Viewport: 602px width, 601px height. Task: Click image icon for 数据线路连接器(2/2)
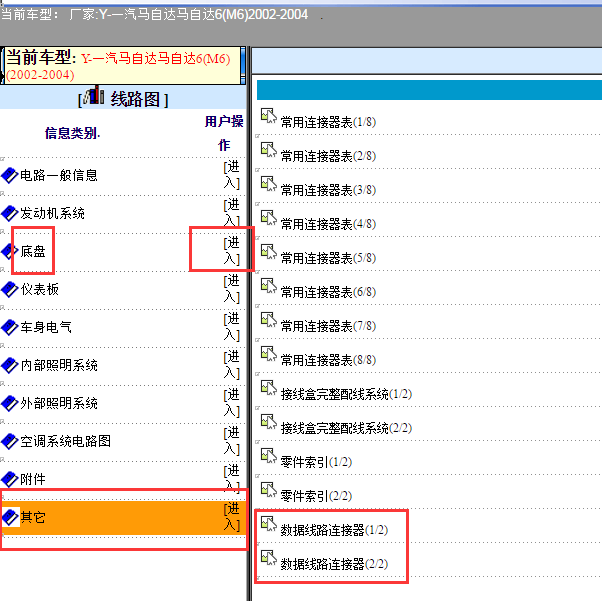coord(269,558)
